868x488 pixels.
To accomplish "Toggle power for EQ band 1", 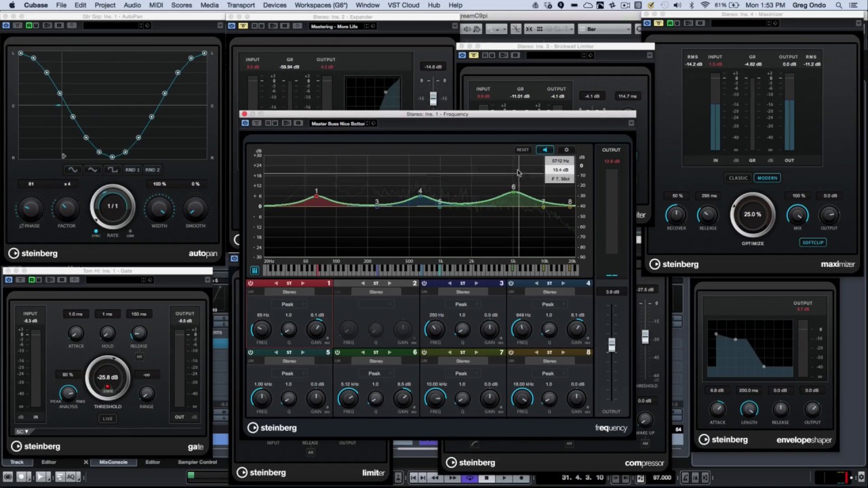I will (x=250, y=283).
